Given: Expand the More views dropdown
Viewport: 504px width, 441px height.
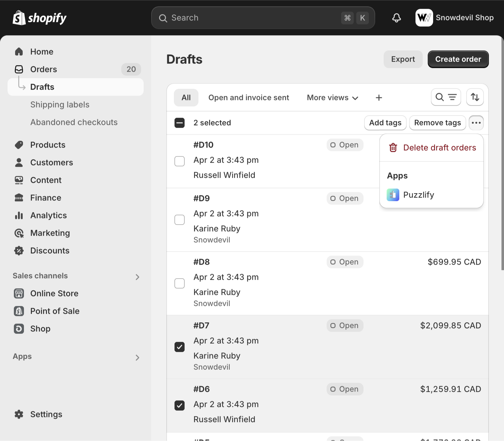Looking at the screenshot, I should [x=332, y=98].
